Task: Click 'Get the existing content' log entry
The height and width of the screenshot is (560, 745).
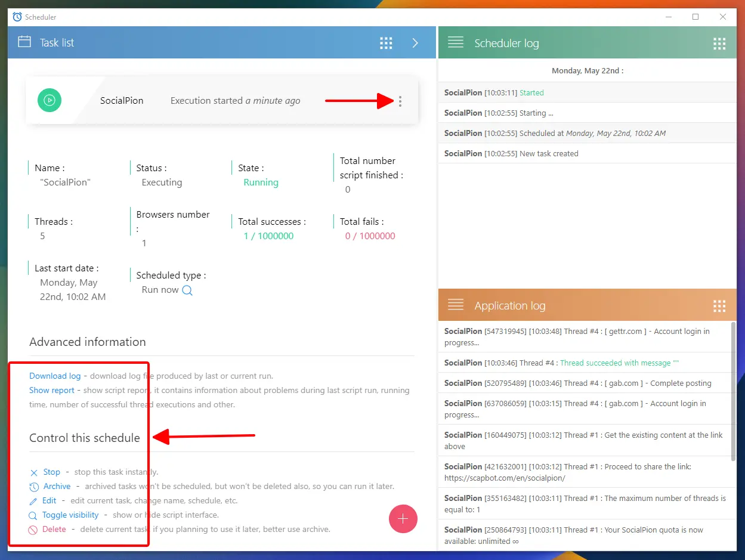Action: tap(585, 441)
